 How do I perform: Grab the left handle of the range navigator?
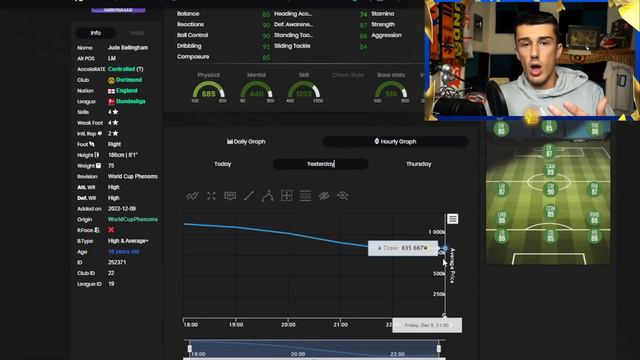click(189, 349)
